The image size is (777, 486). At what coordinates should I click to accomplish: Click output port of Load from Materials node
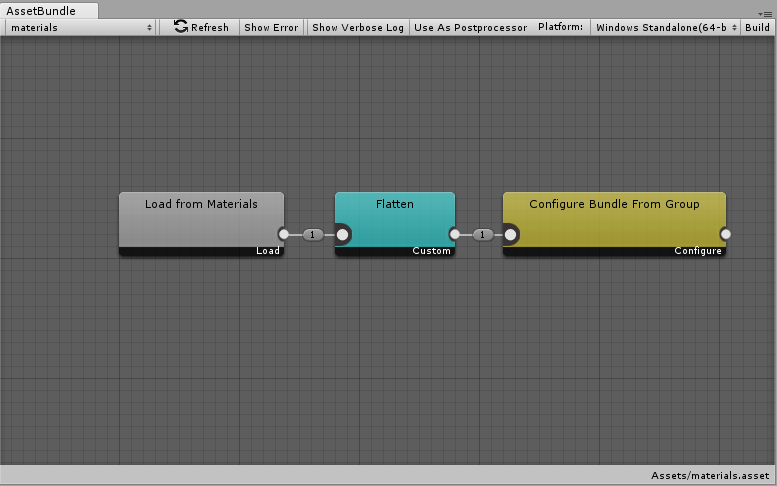point(283,234)
